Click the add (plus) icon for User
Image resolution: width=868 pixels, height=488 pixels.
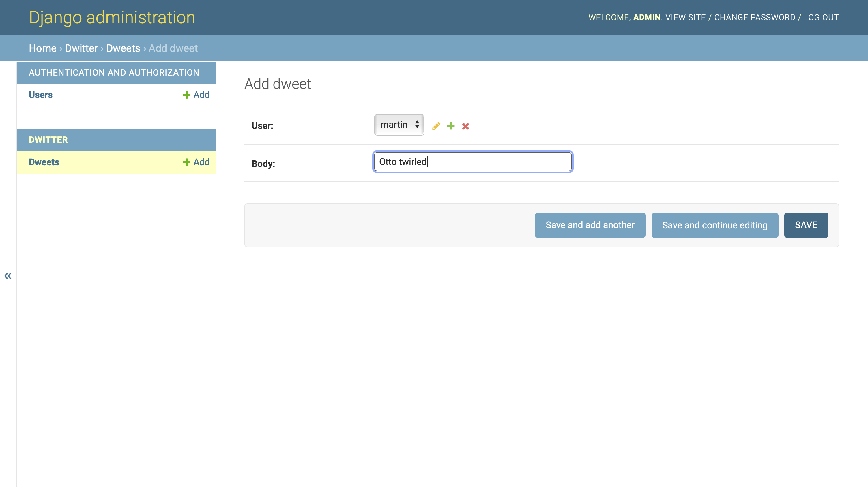point(451,126)
